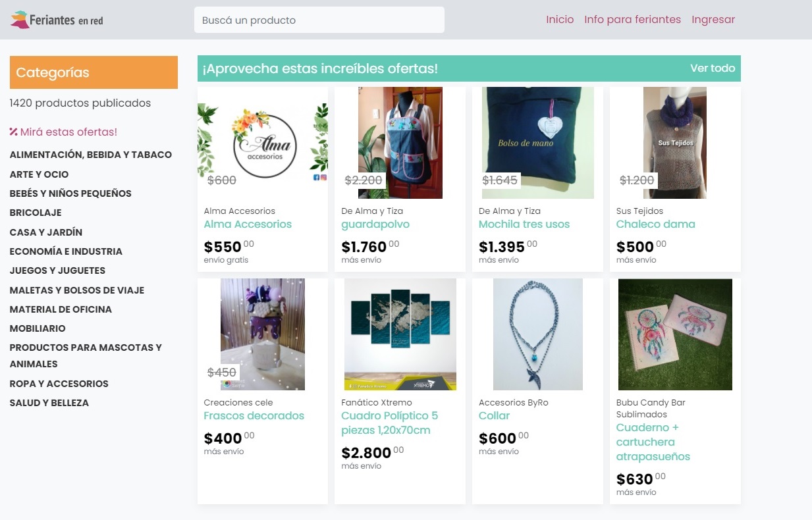
Task: Select the Chaleco dama product link
Action: 656,224
